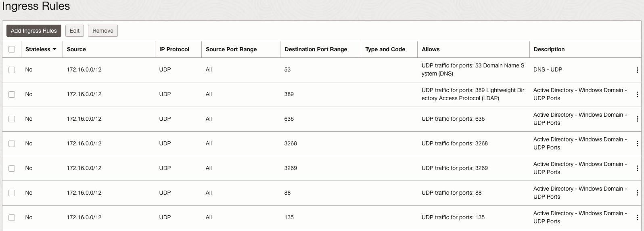Click the Source column header
Viewport: 644px width, 231px height.
click(76, 49)
